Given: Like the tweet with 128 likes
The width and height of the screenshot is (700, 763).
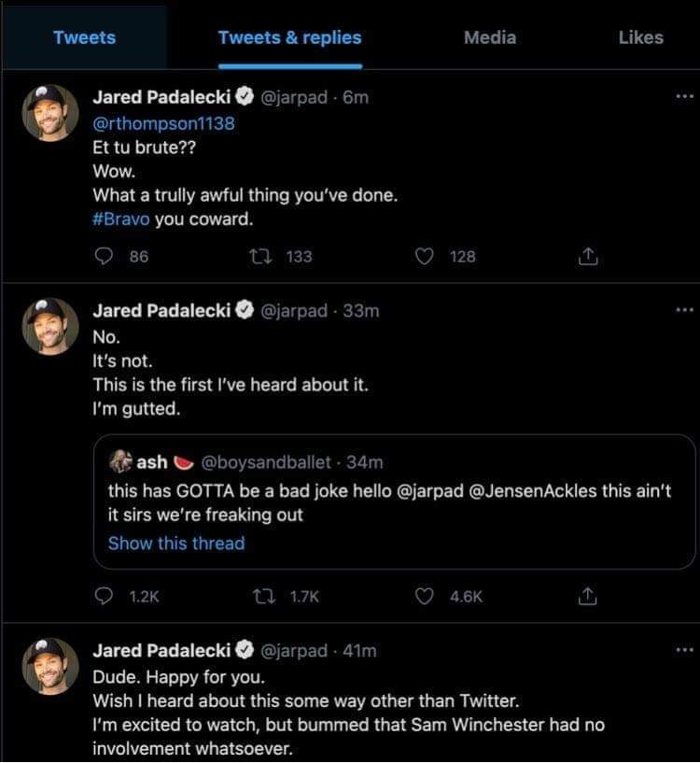Looking at the screenshot, I should point(425,256).
